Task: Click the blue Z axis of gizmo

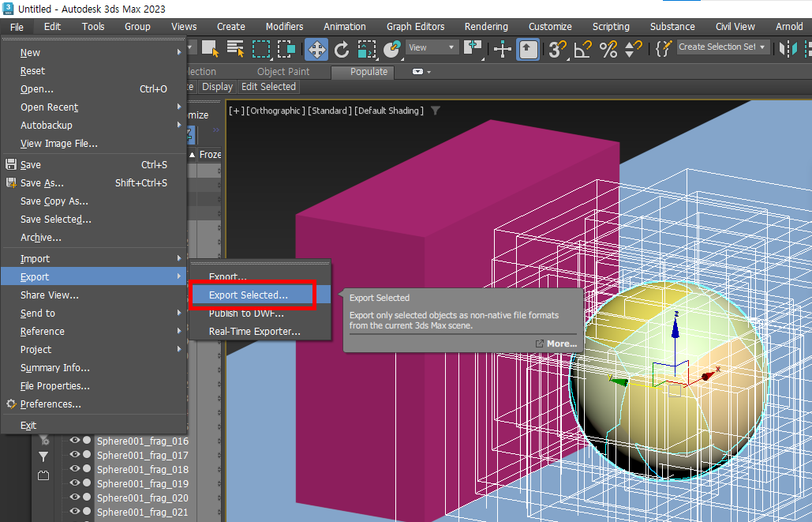Action: pos(675,332)
